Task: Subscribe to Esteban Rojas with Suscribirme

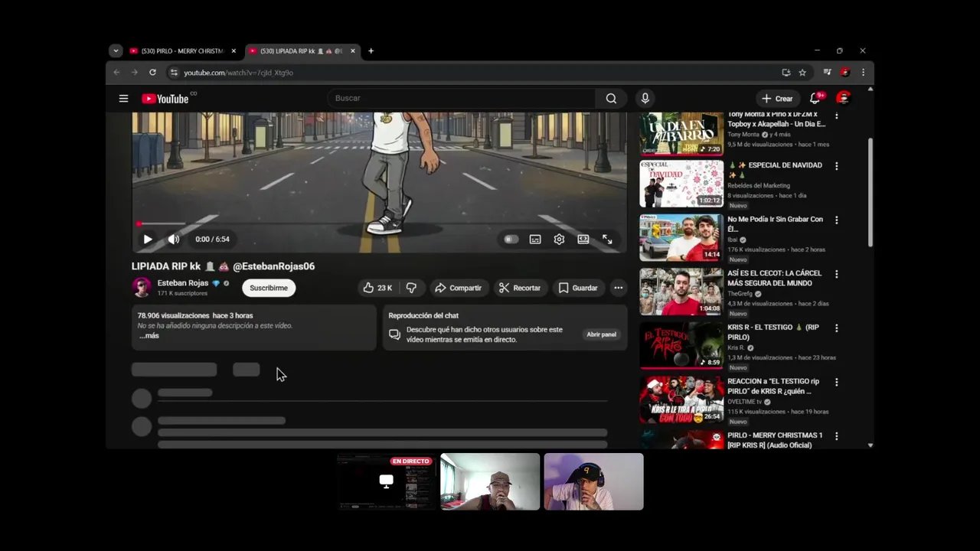Action: click(269, 288)
